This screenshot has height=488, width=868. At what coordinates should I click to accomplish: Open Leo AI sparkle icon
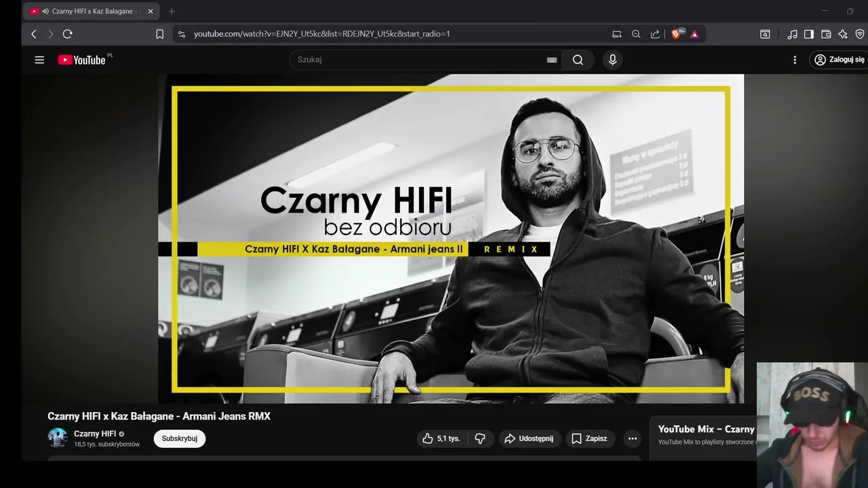click(843, 34)
